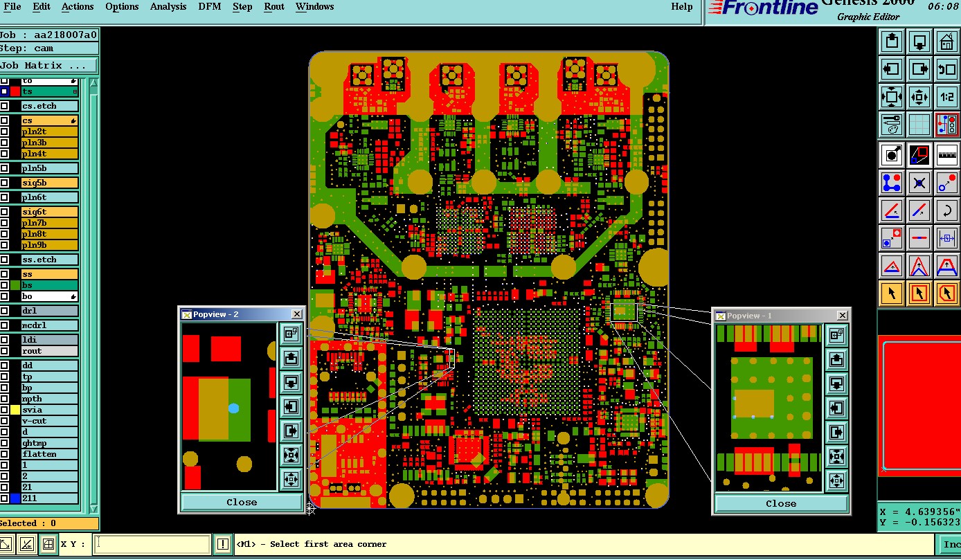Open the Edit menu

click(x=42, y=7)
